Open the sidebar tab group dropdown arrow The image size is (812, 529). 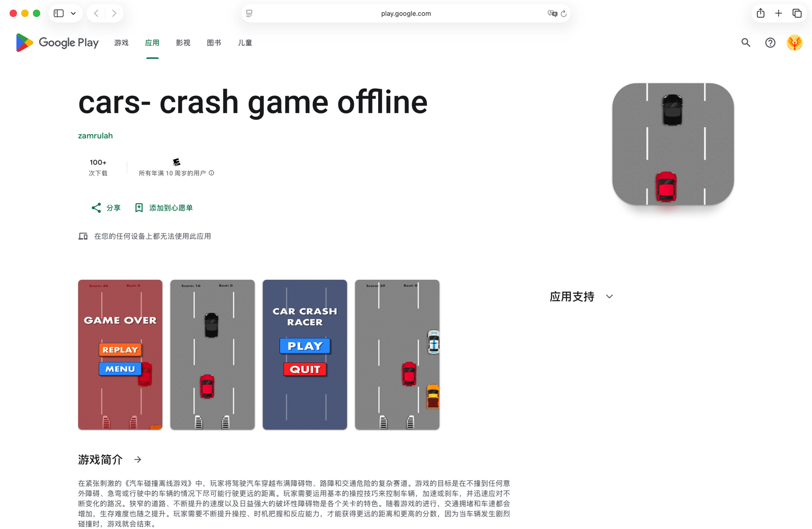[73, 14]
